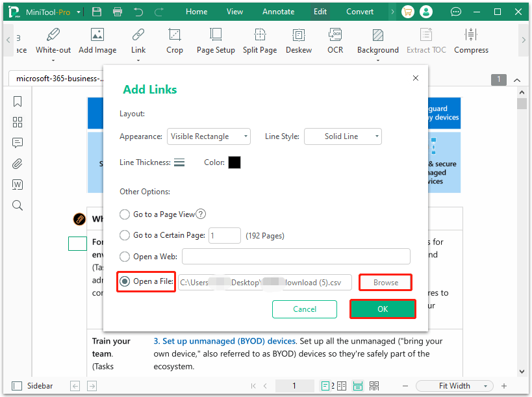Select the Crop tool
The height and width of the screenshot is (397, 532).
175,41
